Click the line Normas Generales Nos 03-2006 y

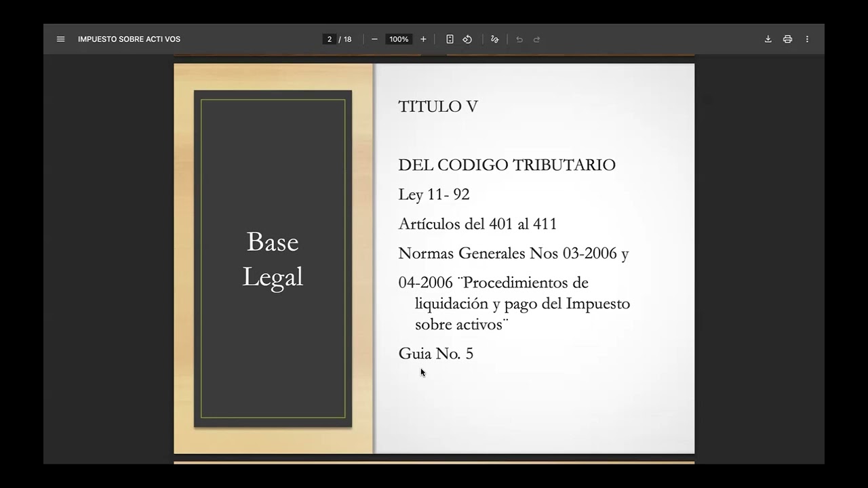point(513,253)
